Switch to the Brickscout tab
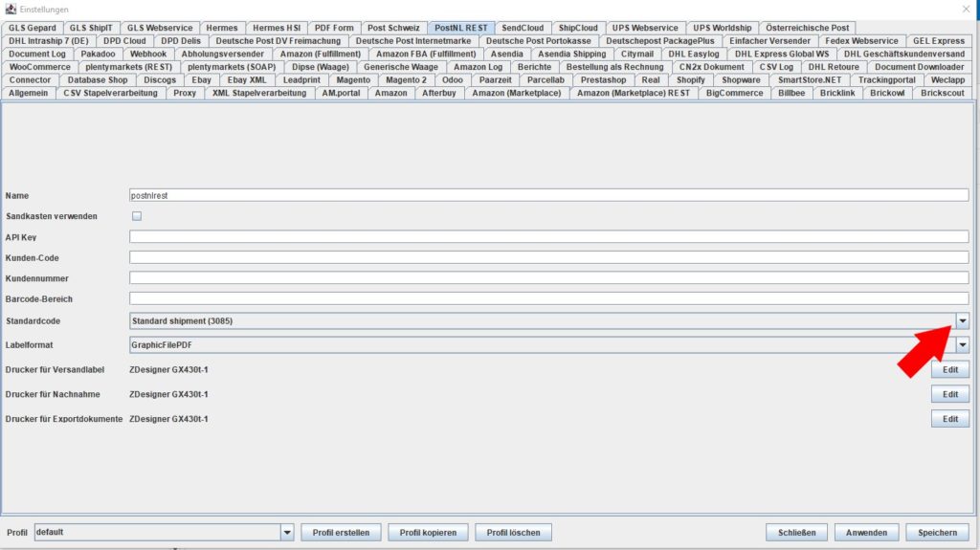Screen dimensions: 980x550 (942, 93)
